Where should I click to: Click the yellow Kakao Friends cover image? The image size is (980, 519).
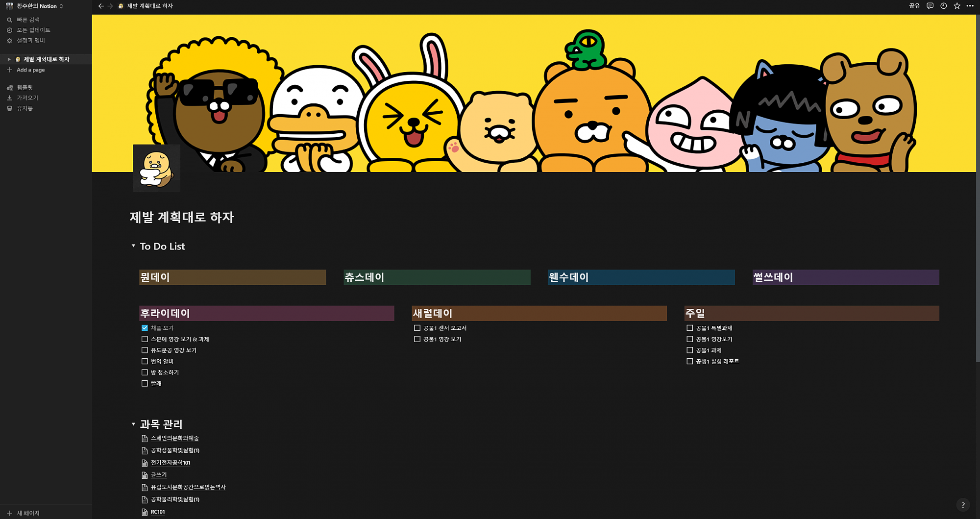[x=534, y=93]
